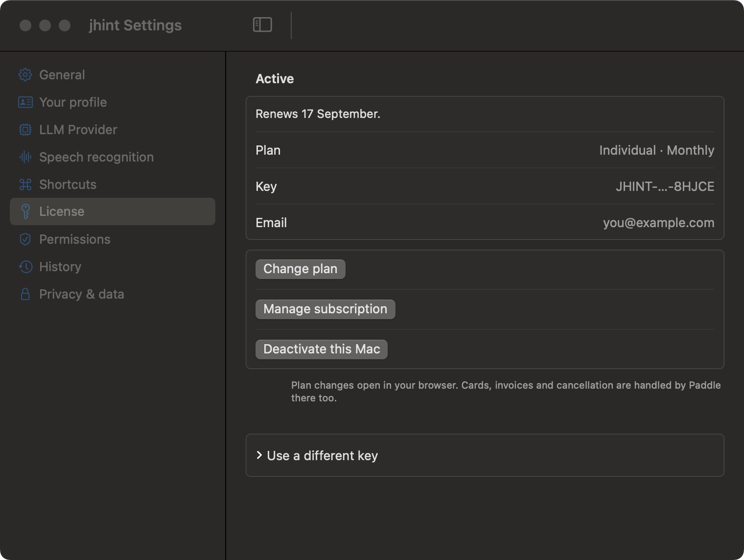Select LLM Provider in the sidebar

click(x=113, y=130)
